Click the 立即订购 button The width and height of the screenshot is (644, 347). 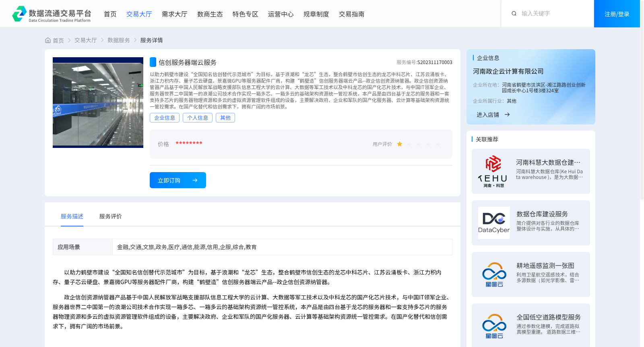(178, 180)
